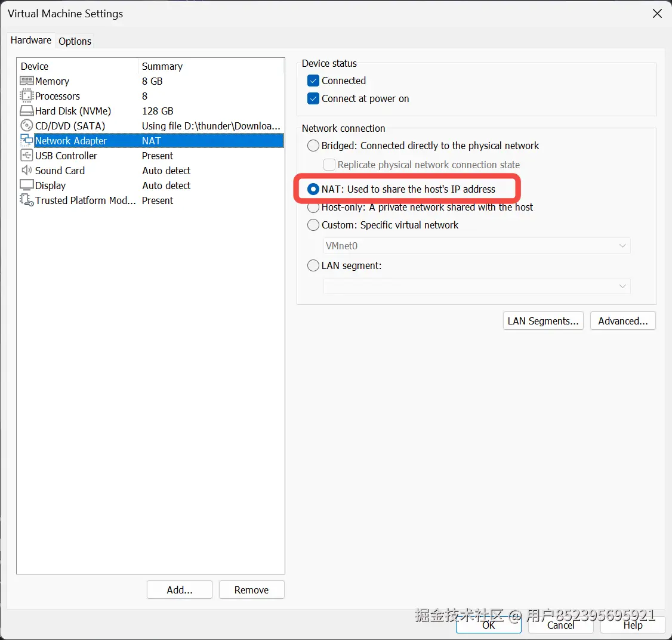Cancel the settings dialog
The width and height of the screenshot is (672, 640).
click(x=560, y=625)
